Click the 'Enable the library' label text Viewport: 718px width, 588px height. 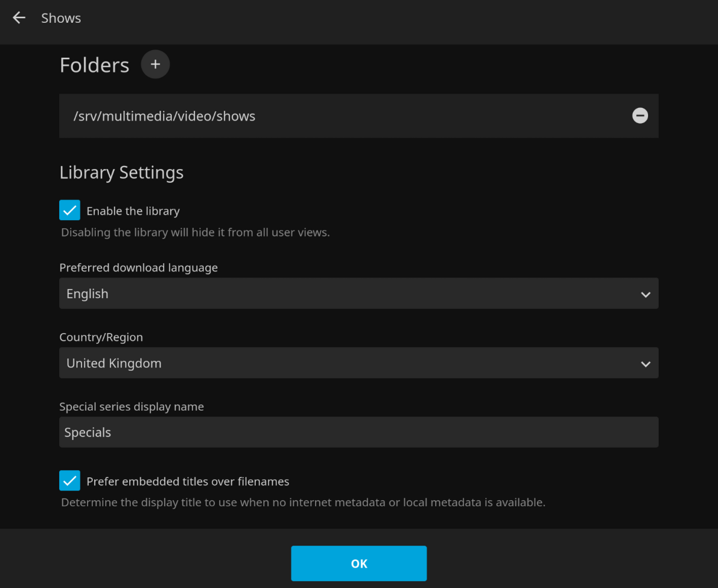pyautogui.click(x=133, y=211)
